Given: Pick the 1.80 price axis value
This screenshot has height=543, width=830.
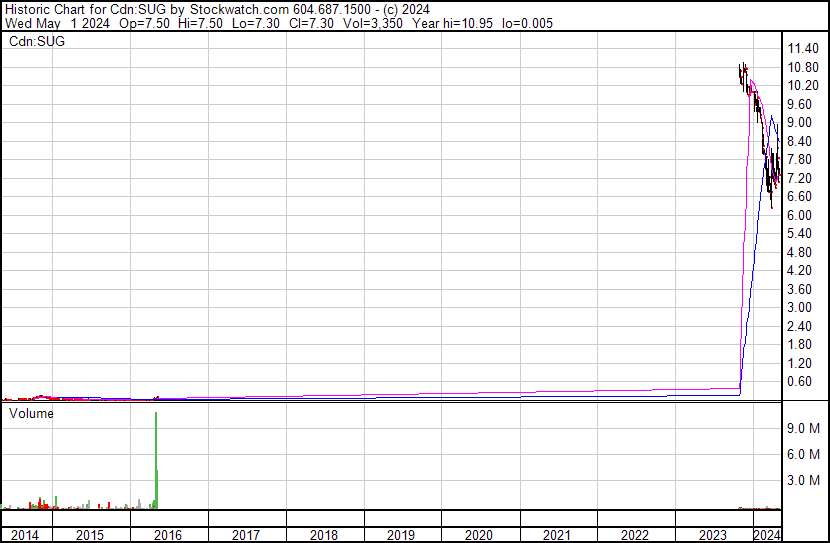Looking at the screenshot, I should point(799,345).
